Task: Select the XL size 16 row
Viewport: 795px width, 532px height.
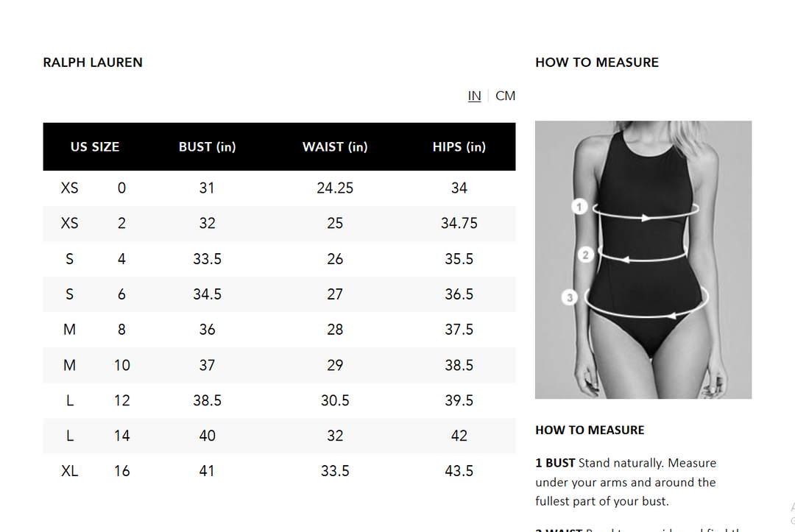Action: [280, 470]
